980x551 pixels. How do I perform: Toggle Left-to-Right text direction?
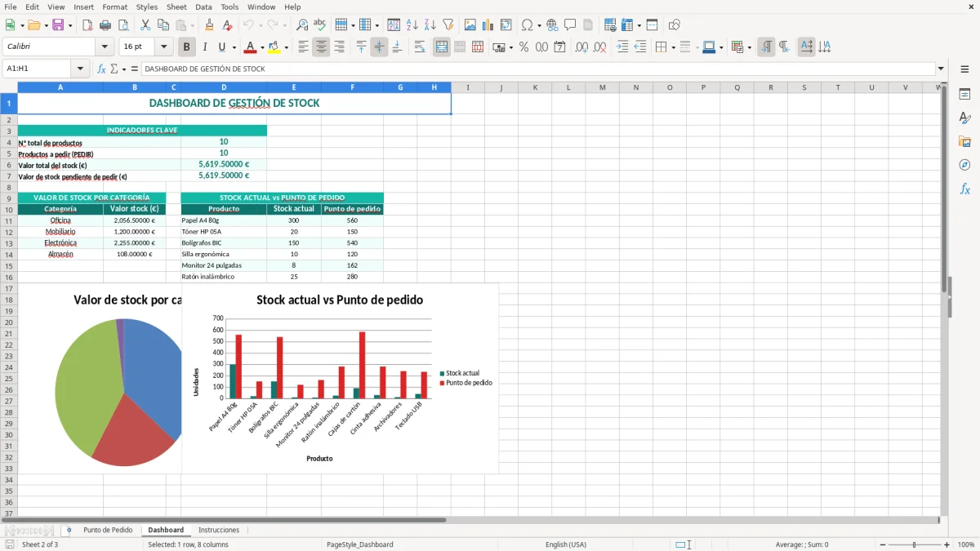click(x=766, y=47)
